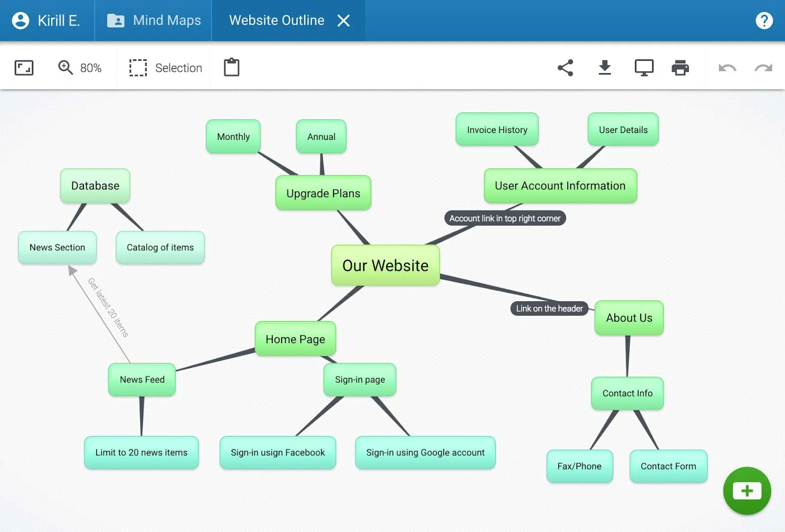This screenshot has height=532, width=785.
Task: Share the mind map
Action: click(x=565, y=68)
